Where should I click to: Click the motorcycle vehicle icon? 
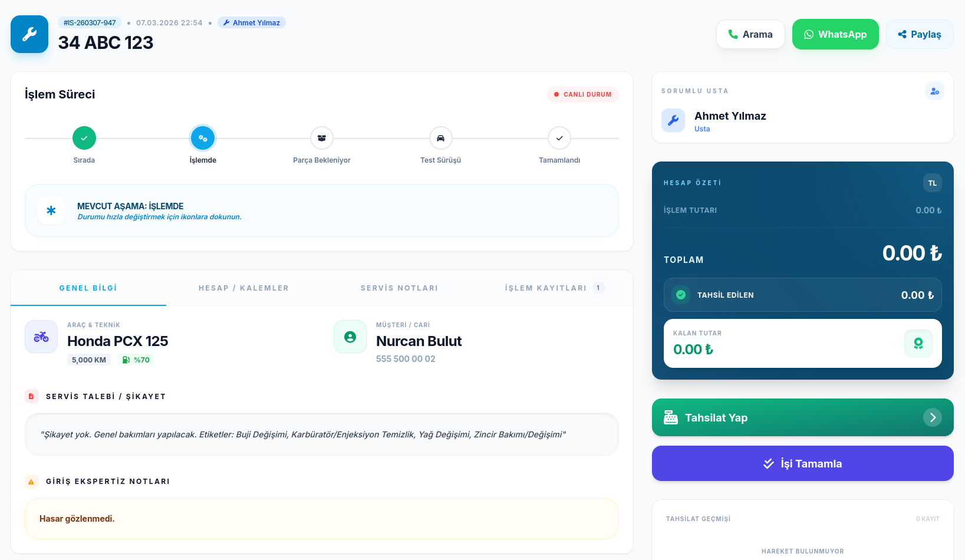click(x=41, y=337)
